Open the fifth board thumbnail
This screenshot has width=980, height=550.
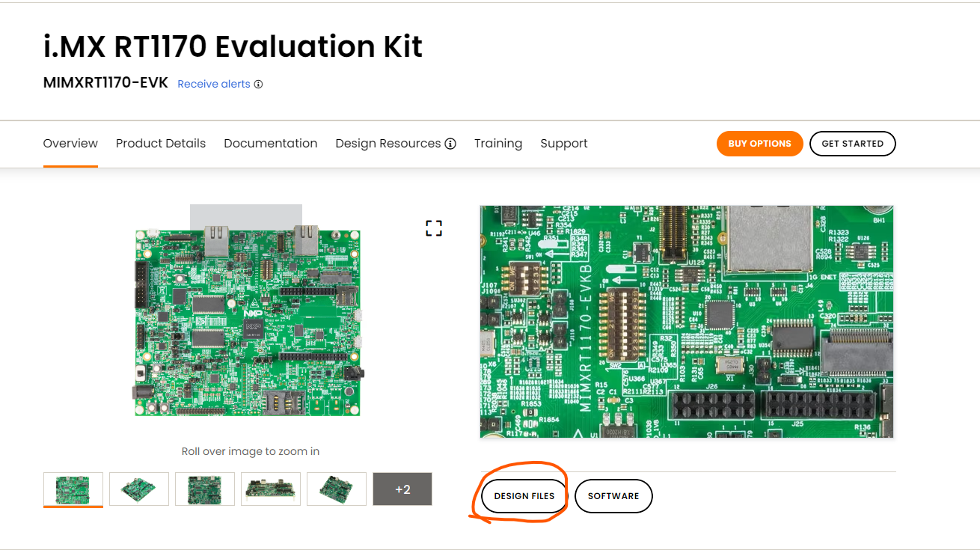click(x=337, y=489)
